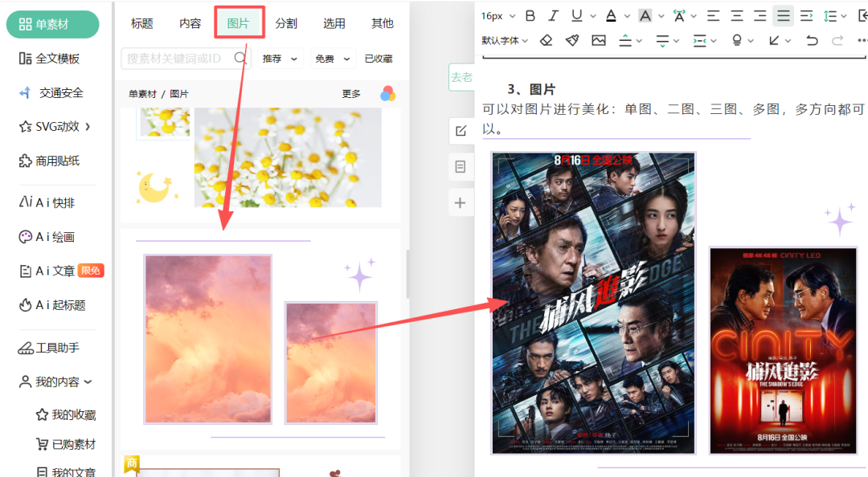Select the format painter brush icon
This screenshot has height=477, width=868.
572,40
